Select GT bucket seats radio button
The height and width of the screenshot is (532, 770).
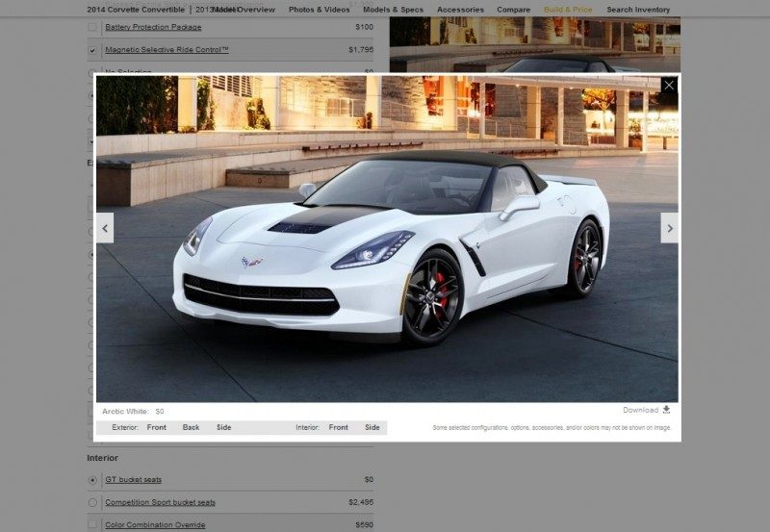point(92,480)
